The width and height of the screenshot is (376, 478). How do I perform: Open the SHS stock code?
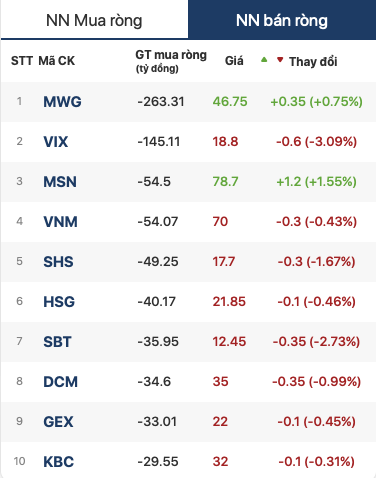coord(58,262)
